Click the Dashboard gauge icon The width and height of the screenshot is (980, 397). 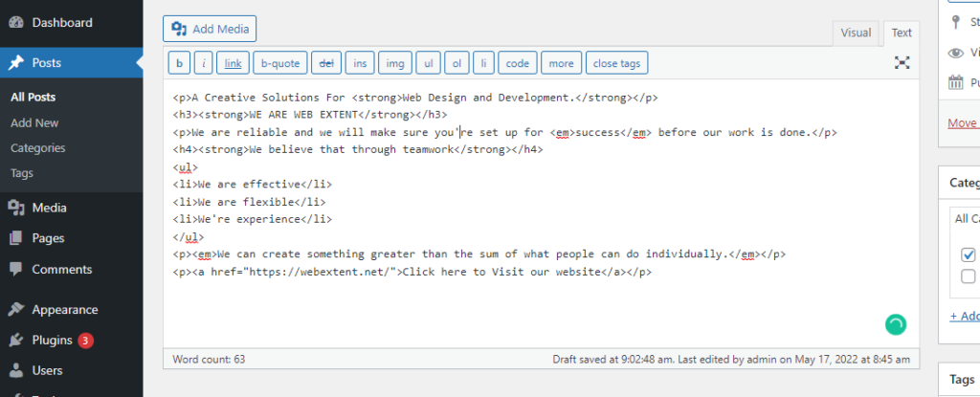pyautogui.click(x=16, y=23)
